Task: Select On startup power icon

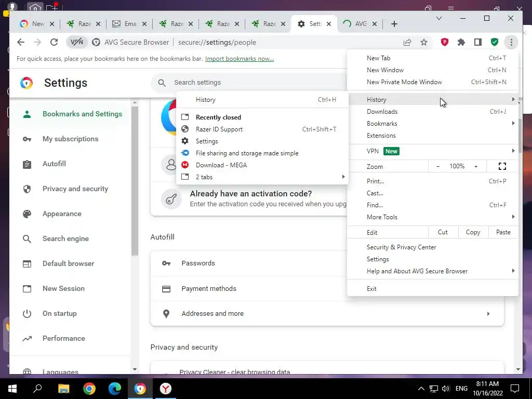Action: 27,313
